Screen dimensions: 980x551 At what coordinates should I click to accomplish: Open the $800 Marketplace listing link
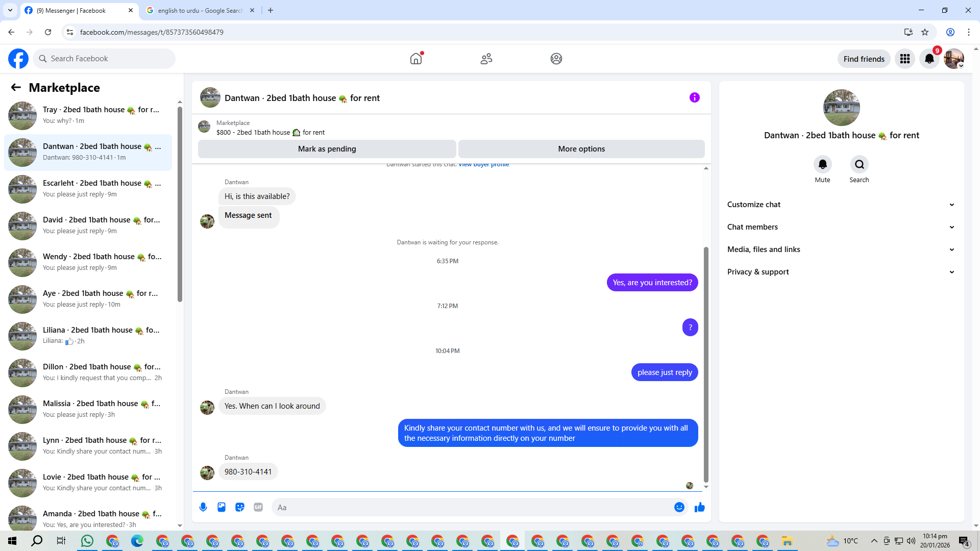pyautogui.click(x=271, y=133)
